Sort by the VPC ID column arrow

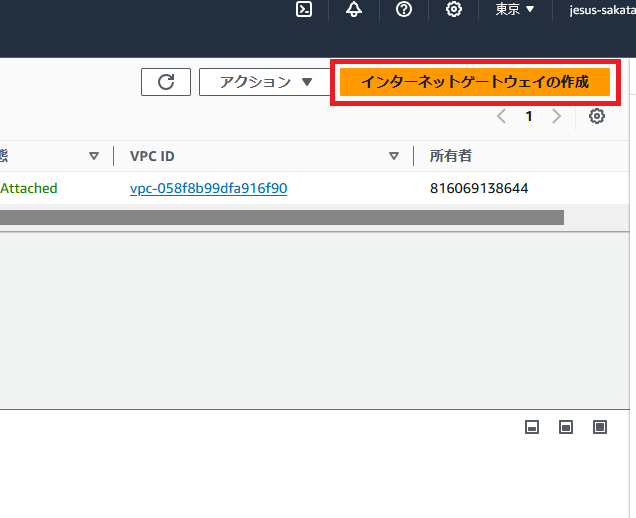tap(393, 156)
